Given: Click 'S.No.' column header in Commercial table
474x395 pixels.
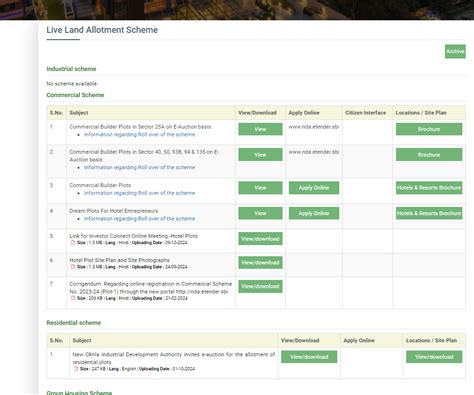Looking at the screenshot, I should pyautogui.click(x=56, y=113).
